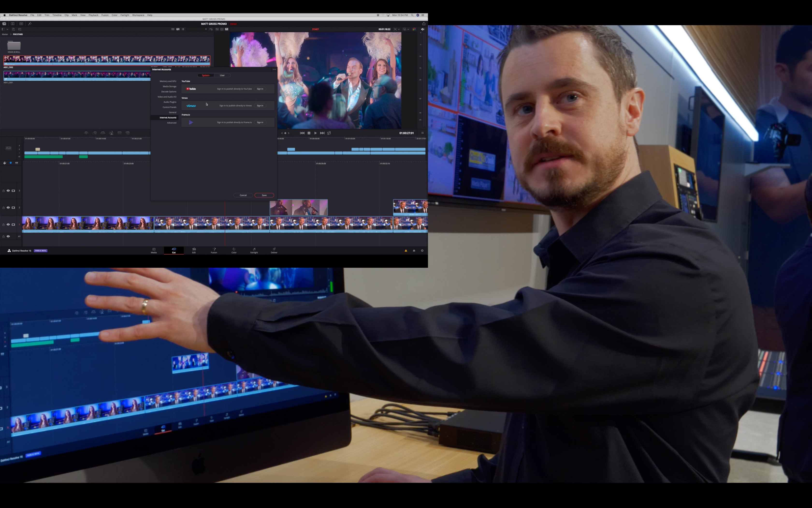The width and height of the screenshot is (812, 508).
Task: Switch media pool to list view
Action: tap(183, 29)
